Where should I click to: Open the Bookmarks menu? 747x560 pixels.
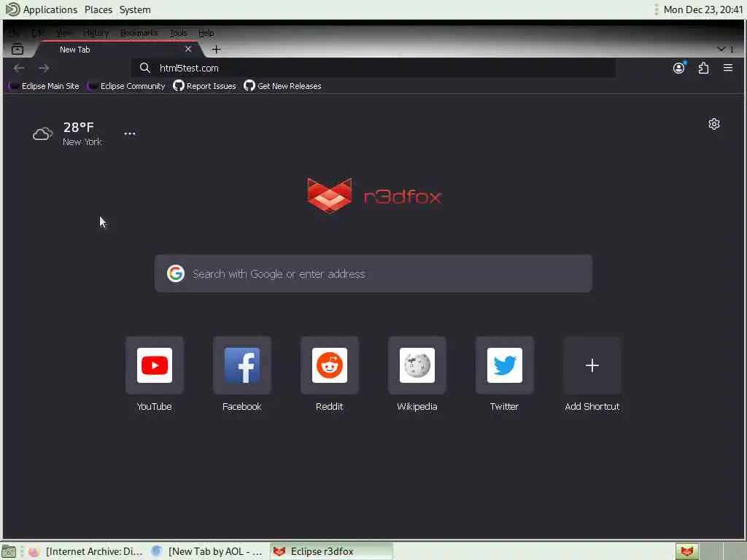pos(139,33)
